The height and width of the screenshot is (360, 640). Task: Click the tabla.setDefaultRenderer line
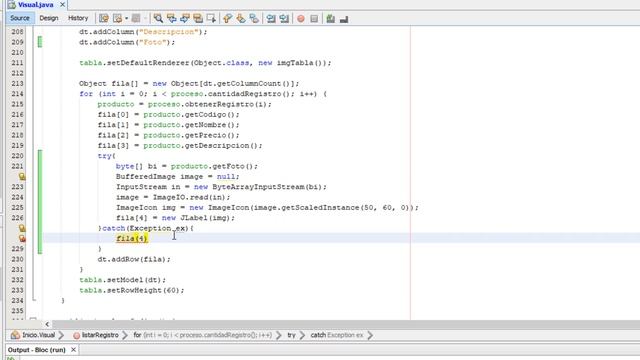[x=205, y=63]
